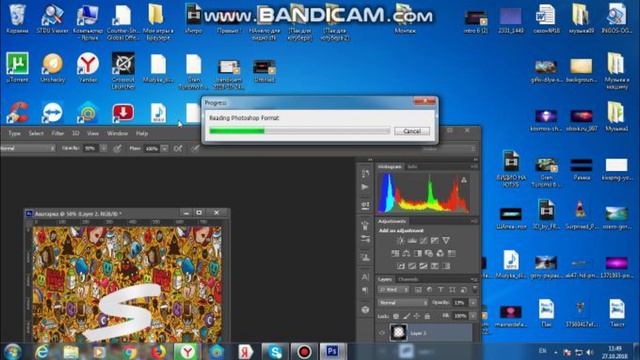The height and width of the screenshot is (360, 640).
Task: Lock layer position
Action: [x=417, y=316]
